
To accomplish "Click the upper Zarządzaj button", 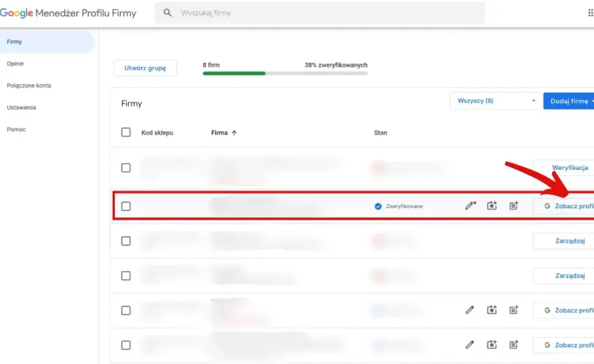I will tap(564, 241).
